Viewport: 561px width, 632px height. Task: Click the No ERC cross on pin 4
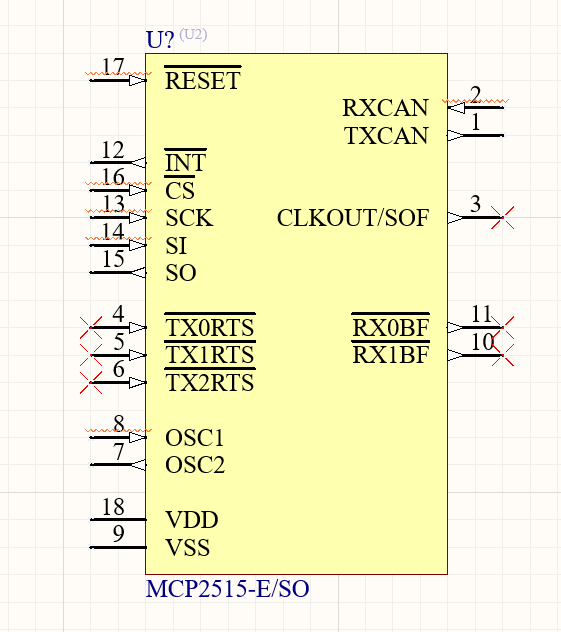91,327
